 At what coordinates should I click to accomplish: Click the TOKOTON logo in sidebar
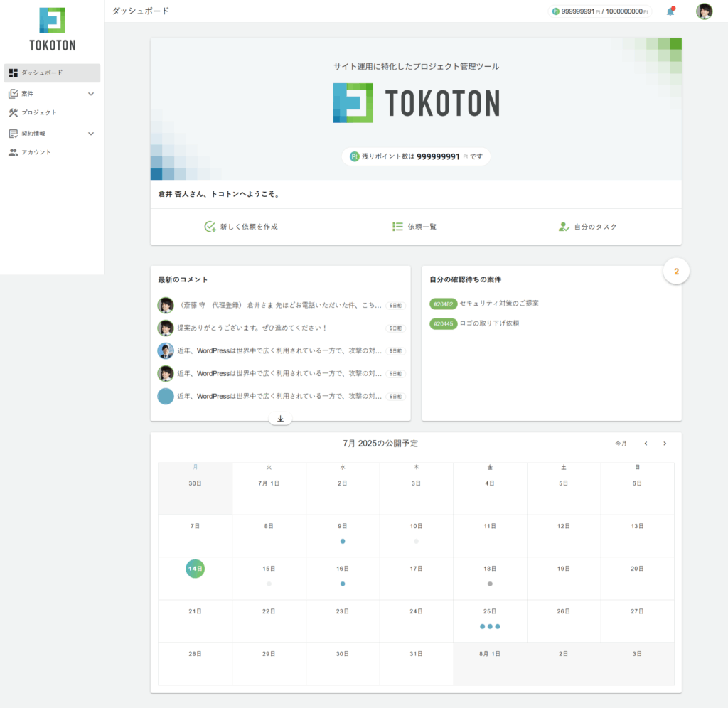tap(52, 28)
